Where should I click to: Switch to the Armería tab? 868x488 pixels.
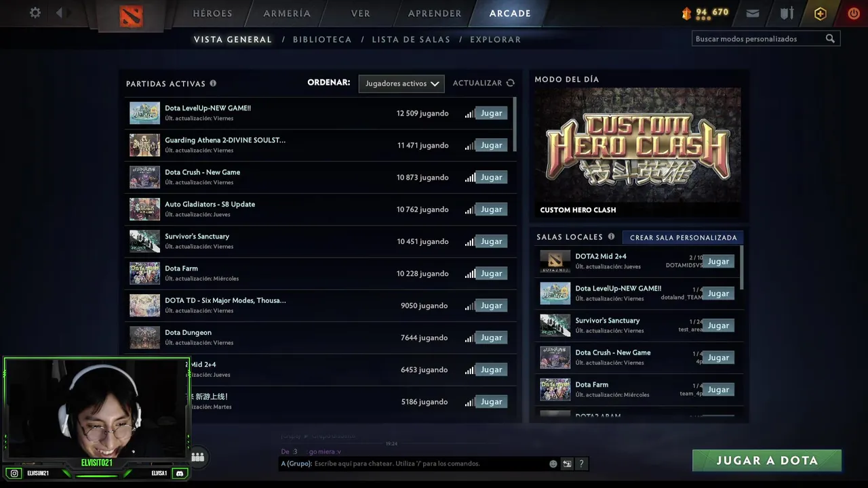click(287, 14)
